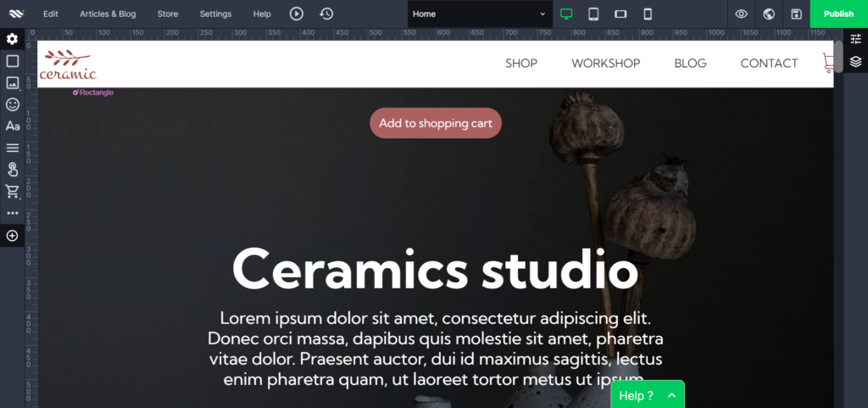Open the adjustment sliders panel icon

click(x=856, y=39)
